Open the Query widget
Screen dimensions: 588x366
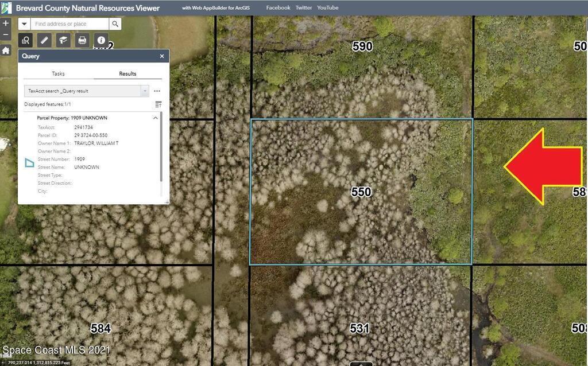26,40
